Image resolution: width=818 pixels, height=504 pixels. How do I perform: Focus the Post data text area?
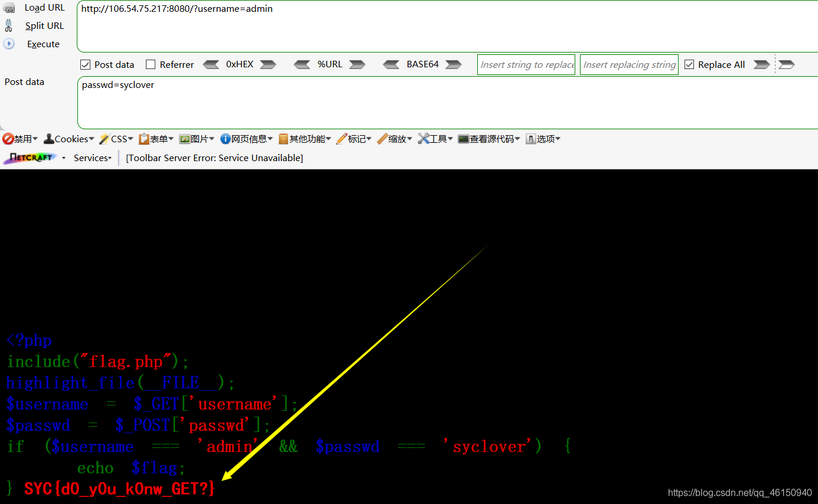click(x=447, y=103)
